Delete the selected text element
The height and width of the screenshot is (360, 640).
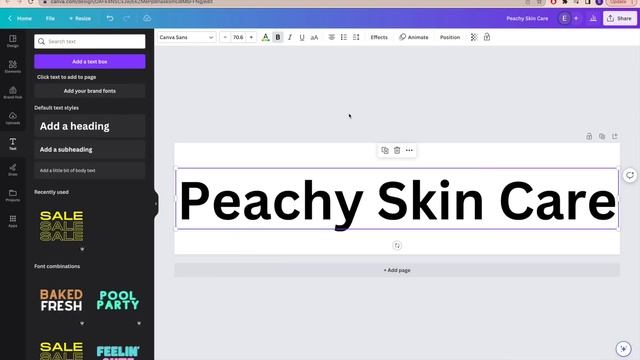(397, 150)
